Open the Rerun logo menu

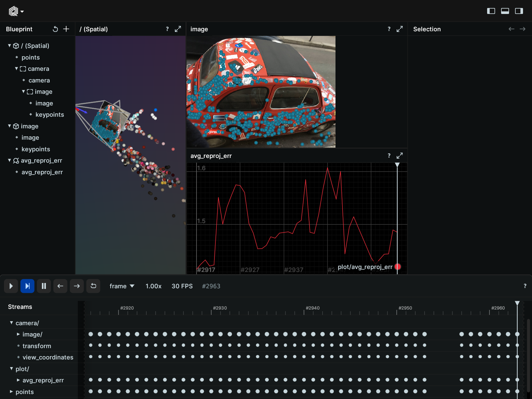pos(16,11)
